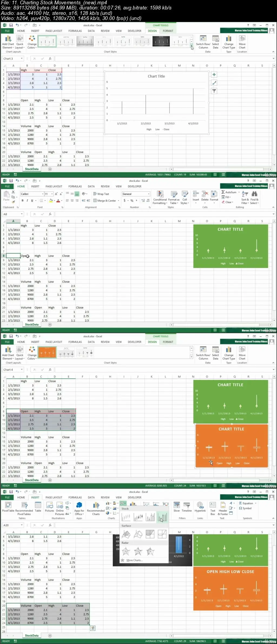277x644 pixels.
Task: Open the Sort & Filter dropdown
Action: 245,197
